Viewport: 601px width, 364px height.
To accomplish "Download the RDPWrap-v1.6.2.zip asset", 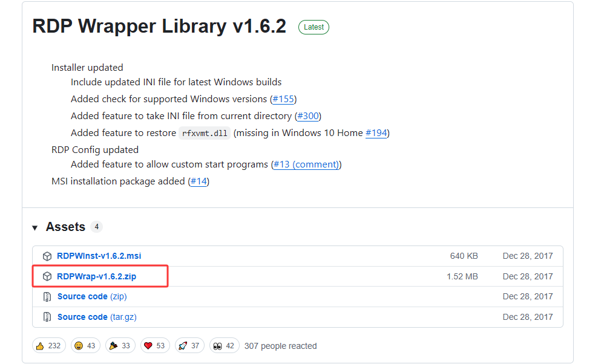I will click(97, 276).
